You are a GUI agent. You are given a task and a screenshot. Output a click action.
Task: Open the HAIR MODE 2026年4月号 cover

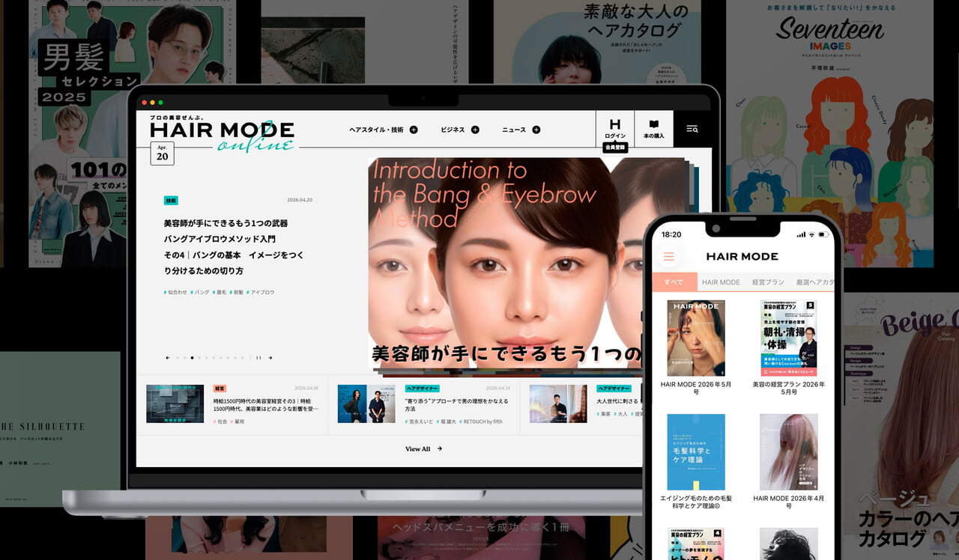788,452
